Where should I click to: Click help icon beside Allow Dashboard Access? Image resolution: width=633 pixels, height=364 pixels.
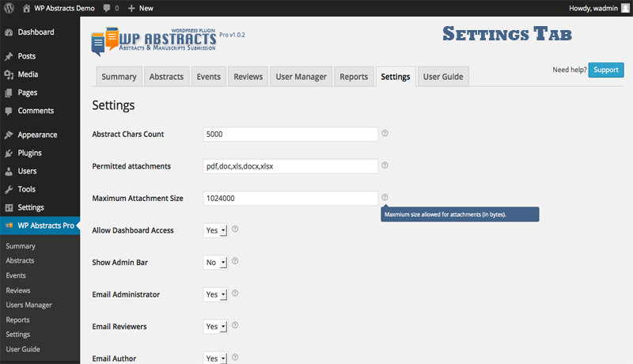[235, 229]
